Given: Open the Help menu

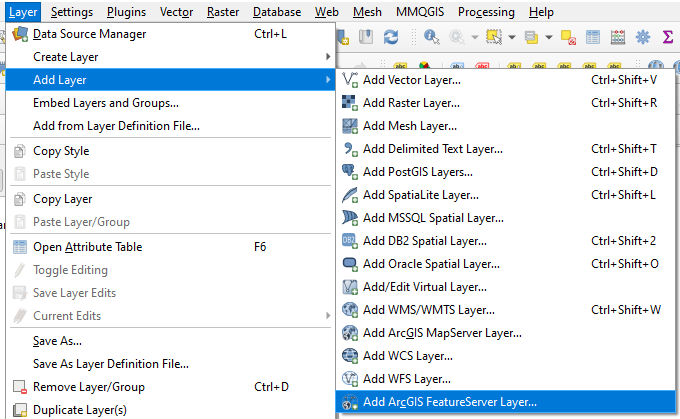Looking at the screenshot, I should pos(541,12).
